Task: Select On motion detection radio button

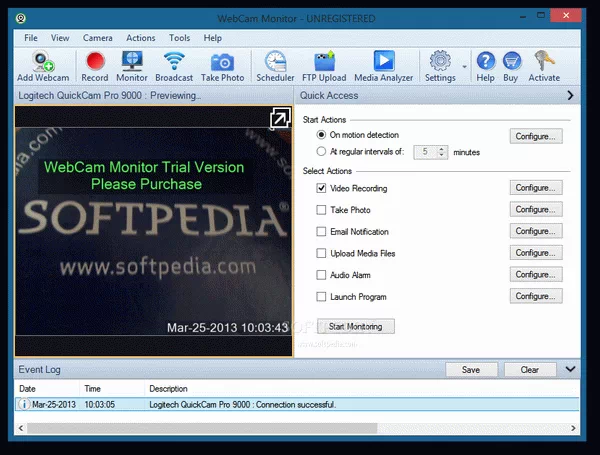Action: point(321,135)
